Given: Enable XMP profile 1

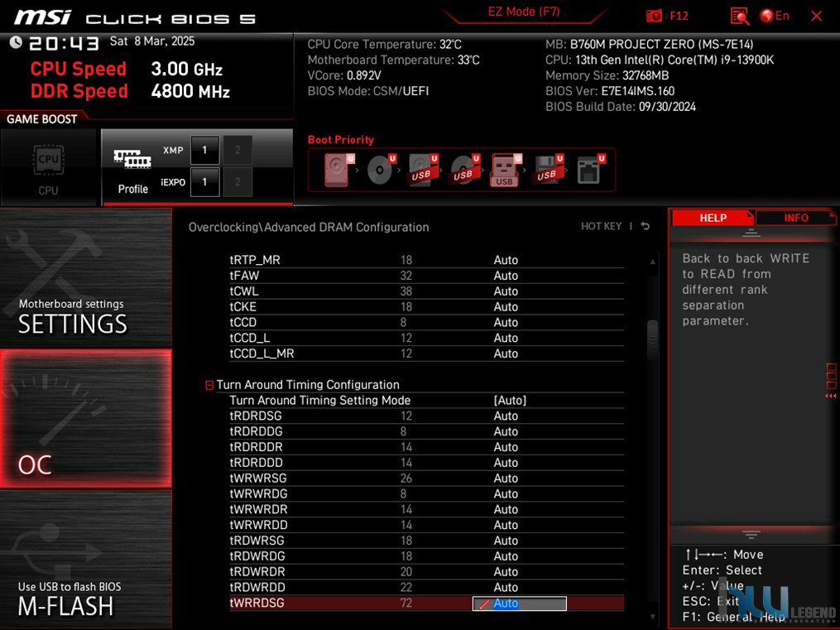Looking at the screenshot, I should point(204,150).
